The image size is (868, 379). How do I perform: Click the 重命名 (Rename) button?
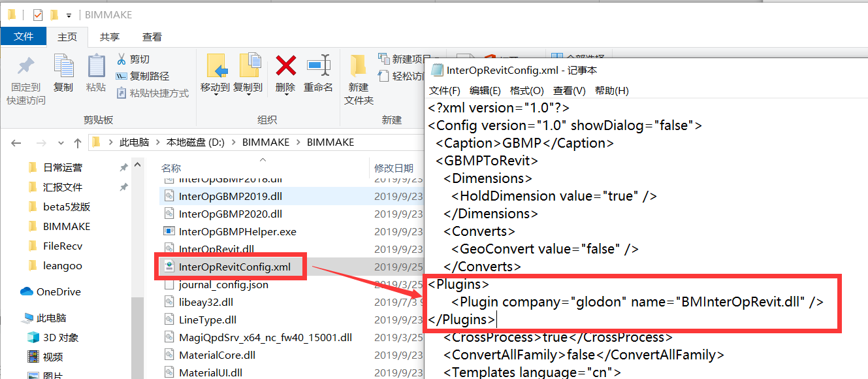(318, 73)
